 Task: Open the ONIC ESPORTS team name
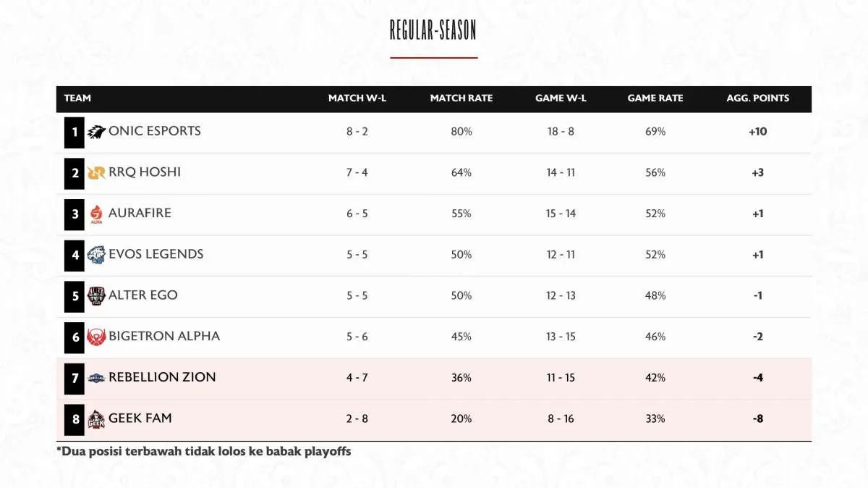click(x=155, y=131)
